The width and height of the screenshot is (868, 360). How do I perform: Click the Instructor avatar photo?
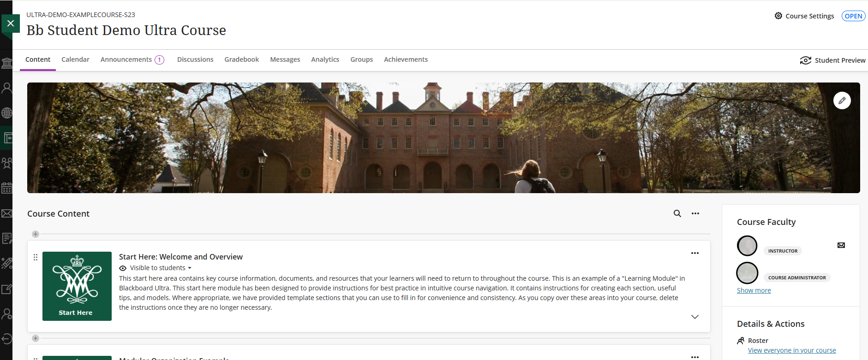tap(747, 246)
